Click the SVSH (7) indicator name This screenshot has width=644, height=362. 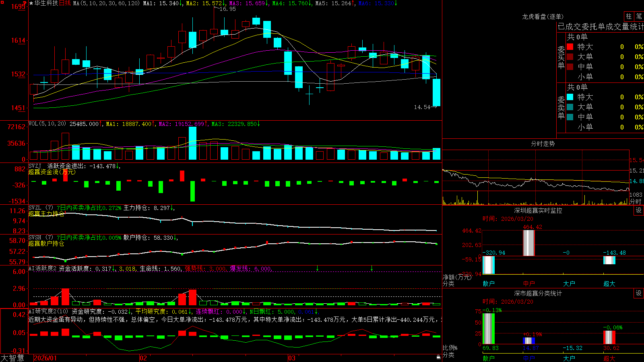coord(41,238)
